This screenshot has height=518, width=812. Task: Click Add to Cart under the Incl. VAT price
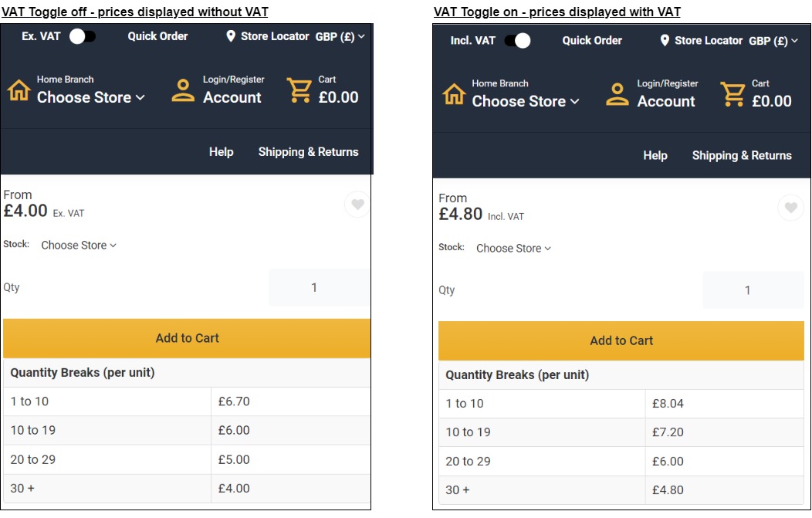[x=621, y=340]
